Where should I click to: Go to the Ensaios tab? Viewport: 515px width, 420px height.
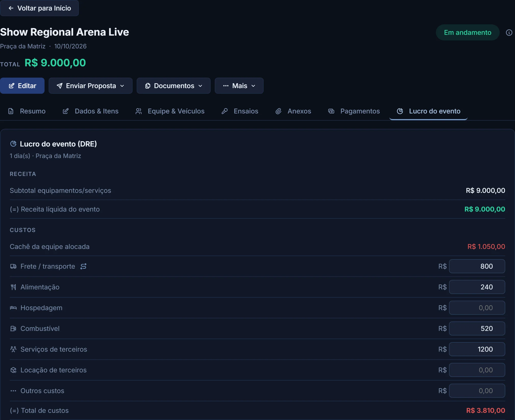click(x=240, y=111)
